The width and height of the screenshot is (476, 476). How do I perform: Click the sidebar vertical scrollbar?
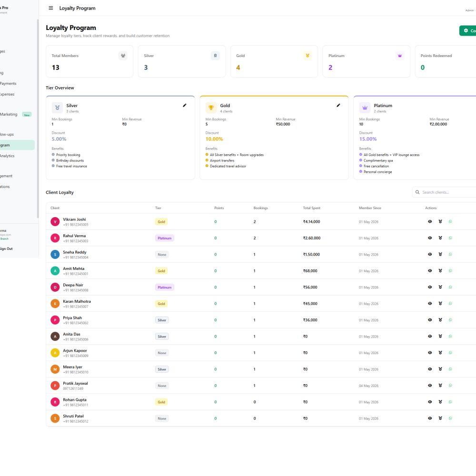click(38, 119)
